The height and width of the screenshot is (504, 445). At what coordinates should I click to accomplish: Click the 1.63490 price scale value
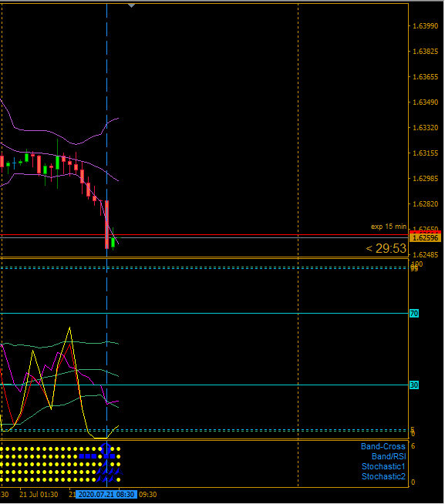pyautogui.click(x=426, y=102)
